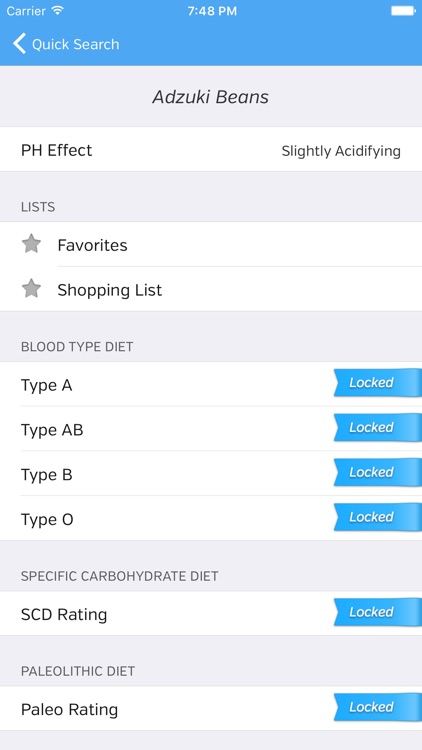The width and height of the screenshot is (422, 750).
Task: Tap Locked ribbon for Type B
Action: 378,473
